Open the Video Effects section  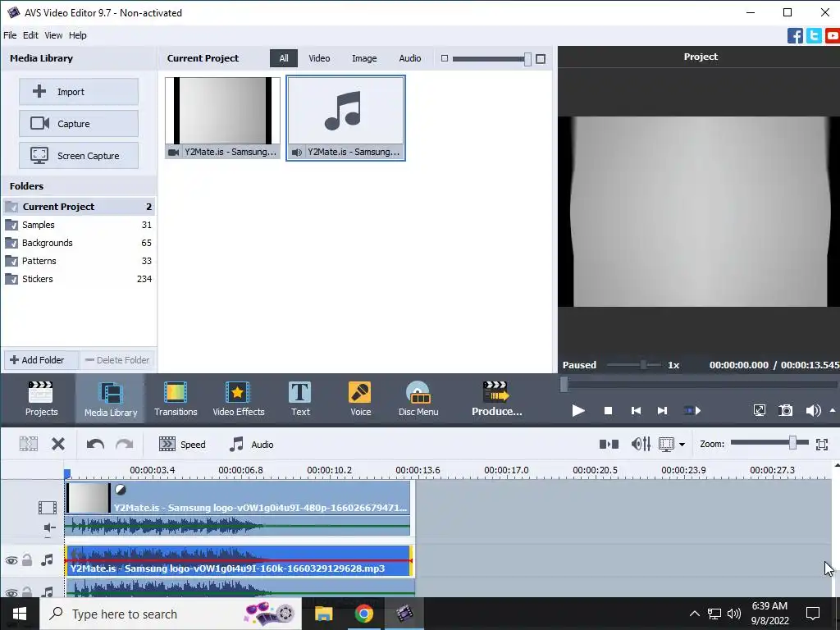tap(239, 399)
